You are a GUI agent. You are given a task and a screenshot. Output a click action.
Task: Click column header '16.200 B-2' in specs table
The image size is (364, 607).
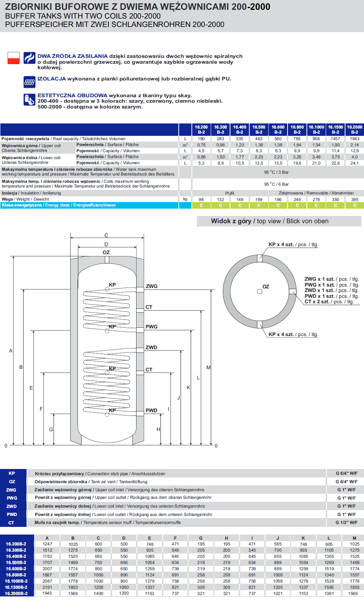point(201,130)
